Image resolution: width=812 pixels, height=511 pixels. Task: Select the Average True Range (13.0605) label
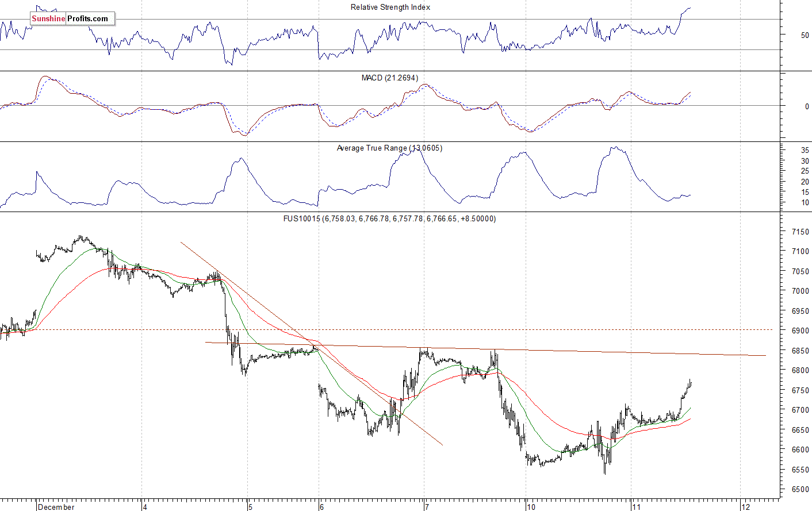pyautogui.click(x=389, y=148)
